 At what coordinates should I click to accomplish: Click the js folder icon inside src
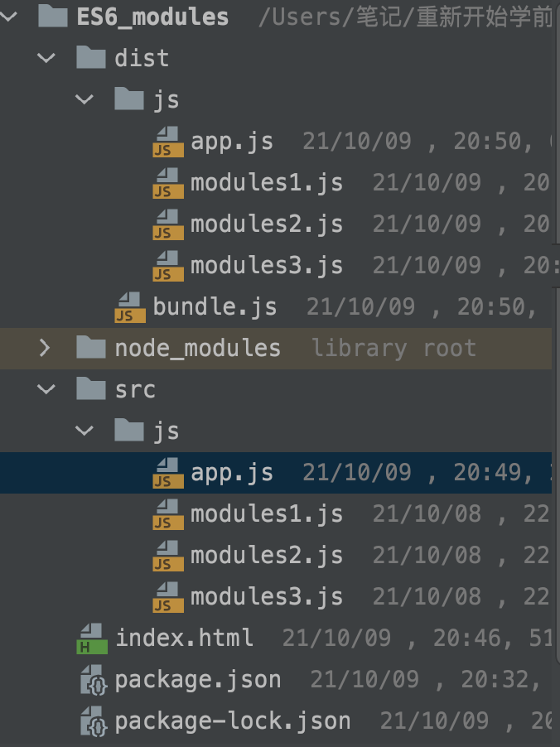tap(128, 430)
